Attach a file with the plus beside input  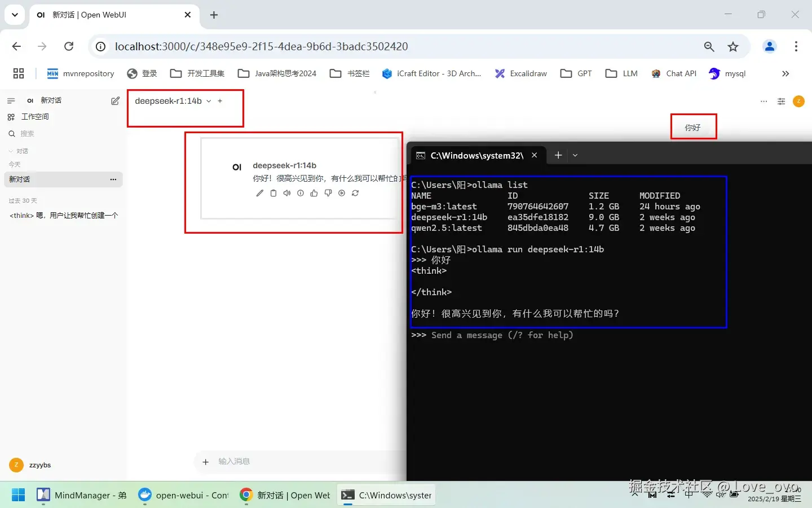coord(206,462)
